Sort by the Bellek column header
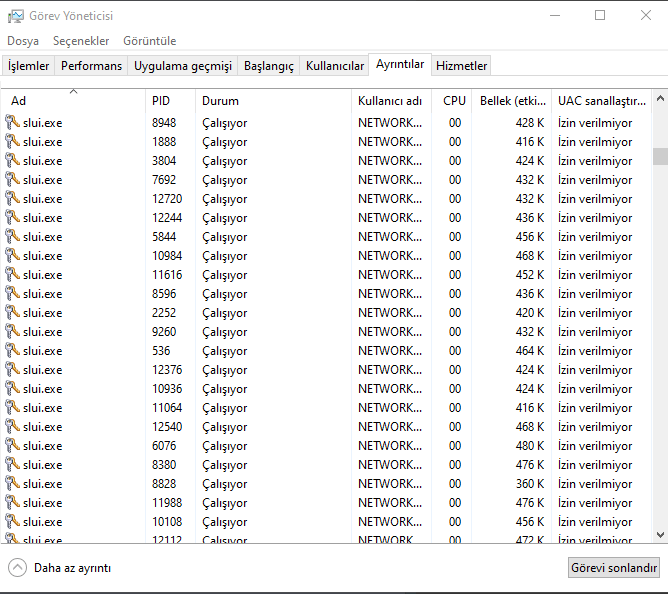Viewport: 668px width, 594px height. [512, 101]
